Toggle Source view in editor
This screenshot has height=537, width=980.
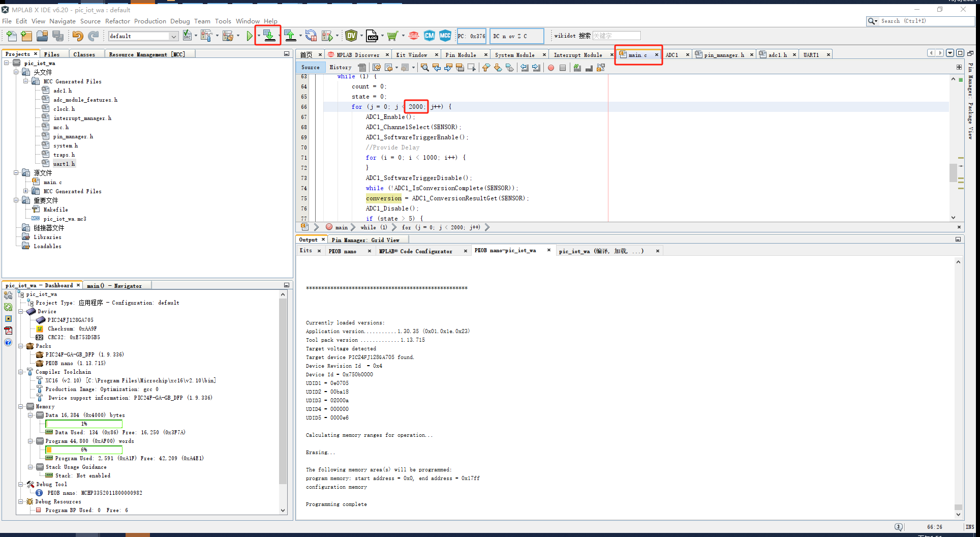(x=311, y=67)
